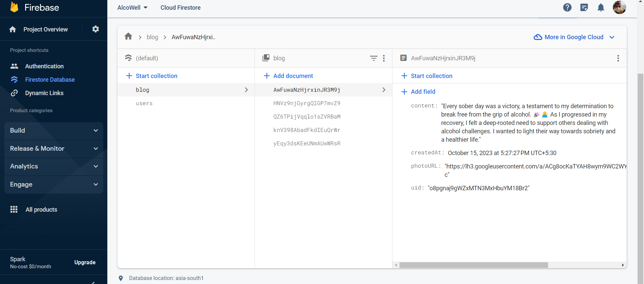Open document AwFuwaNzHjrxinJR3M9j three-dot menu

[618, 58]
